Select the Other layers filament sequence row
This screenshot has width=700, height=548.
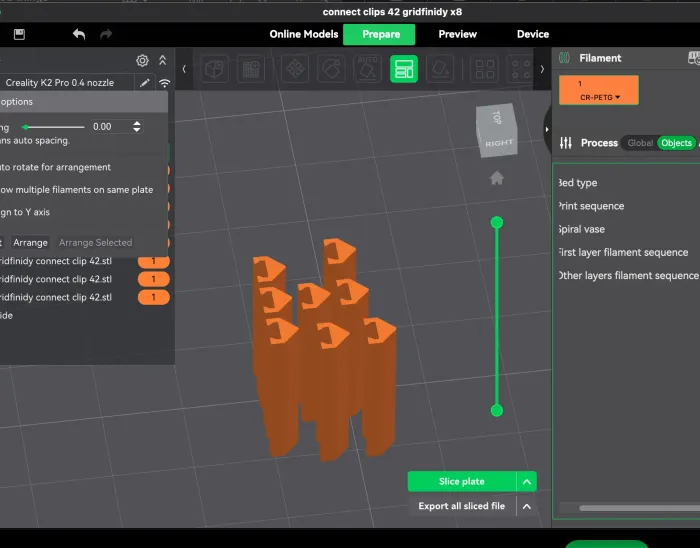(629, 275)
